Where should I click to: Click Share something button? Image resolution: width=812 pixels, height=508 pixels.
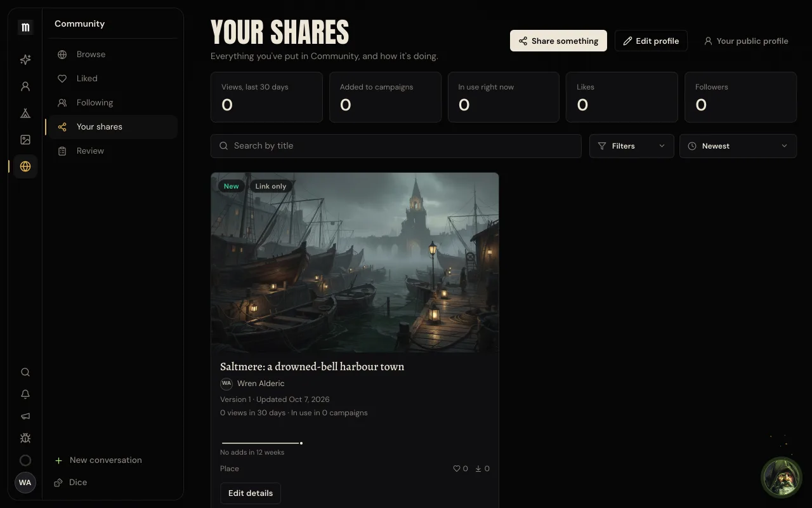pos(558,41)
